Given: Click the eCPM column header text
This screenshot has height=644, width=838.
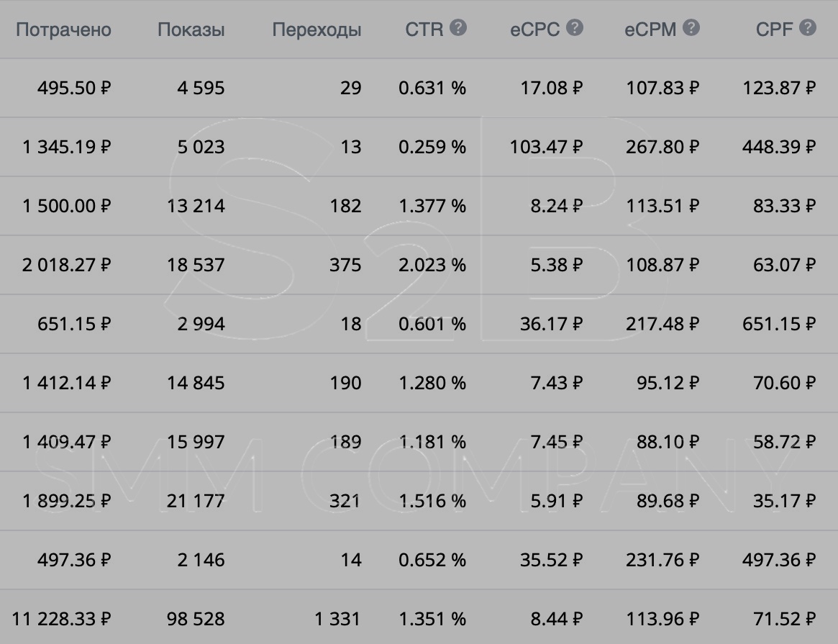Looking at the screenshot, I should [650, 30].
